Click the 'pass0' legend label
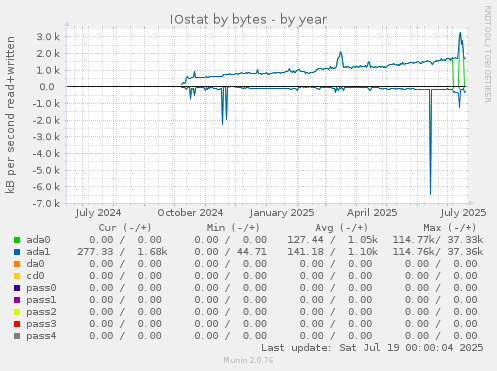 [x=41, y=288]
